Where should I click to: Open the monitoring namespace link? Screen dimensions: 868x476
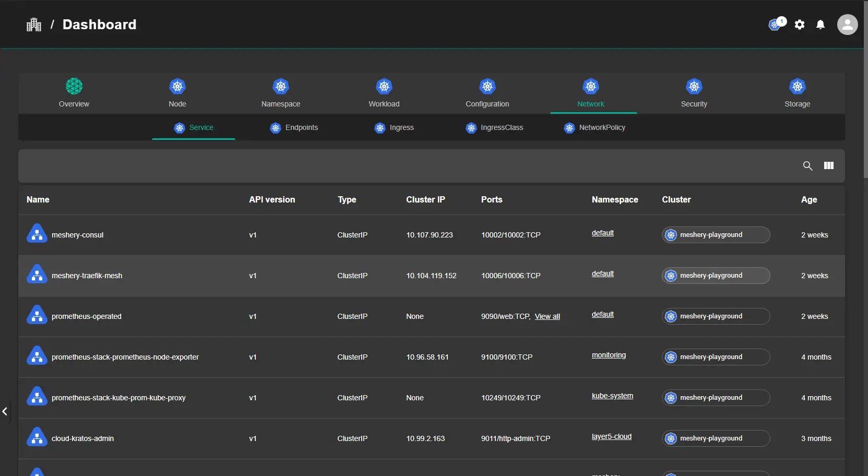(609, 355)
